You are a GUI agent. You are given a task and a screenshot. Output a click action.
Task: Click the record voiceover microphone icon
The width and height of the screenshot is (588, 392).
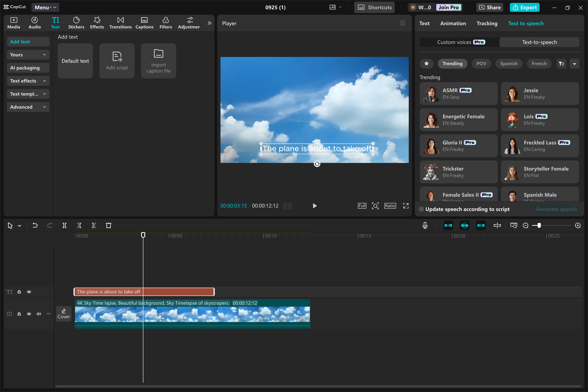point(425,225)
